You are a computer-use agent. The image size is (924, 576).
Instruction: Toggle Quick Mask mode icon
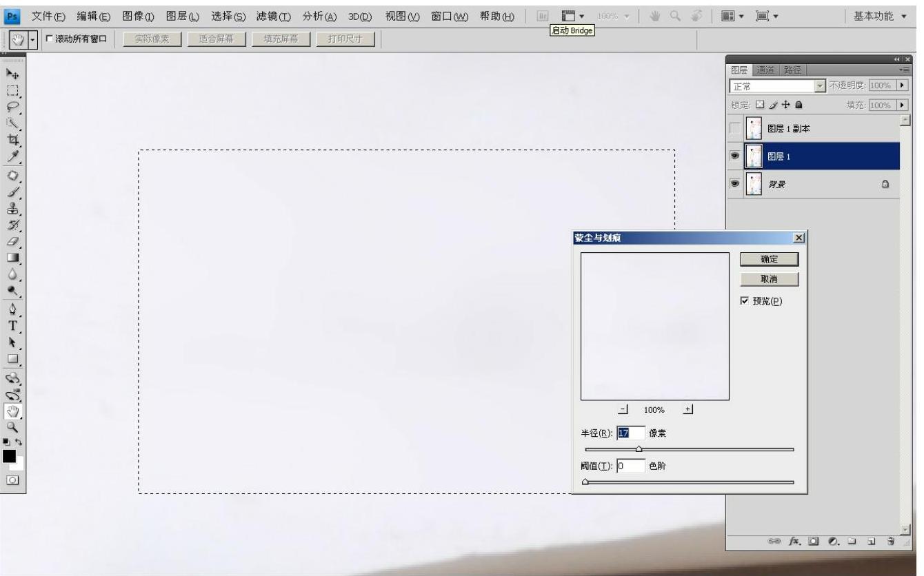(x=12, y=479)
